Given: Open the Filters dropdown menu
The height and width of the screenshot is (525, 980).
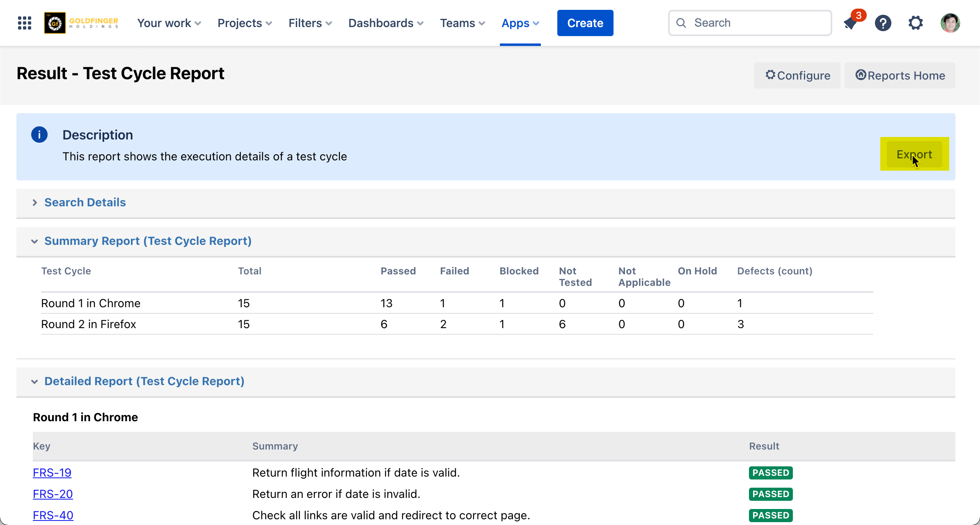Looking at the screenshot, I should [310, 23].
